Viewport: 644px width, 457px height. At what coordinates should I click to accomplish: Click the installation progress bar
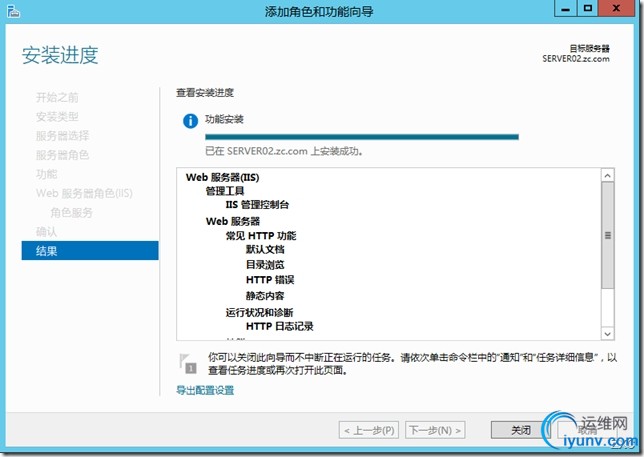pos(362,137)
